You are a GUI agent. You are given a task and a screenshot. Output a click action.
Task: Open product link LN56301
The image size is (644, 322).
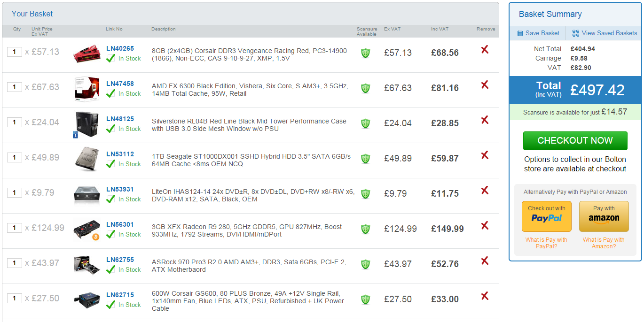pyautogui.click(x=120, y=224)
